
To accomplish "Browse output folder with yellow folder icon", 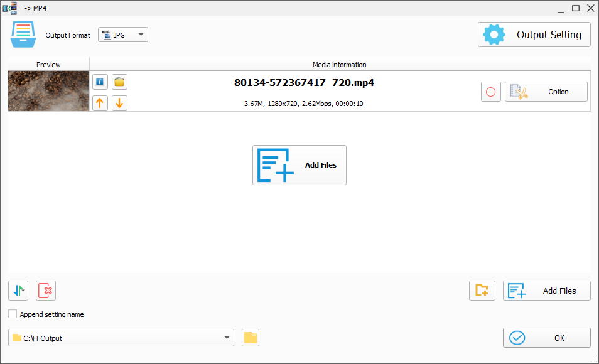I will (251, 338).
